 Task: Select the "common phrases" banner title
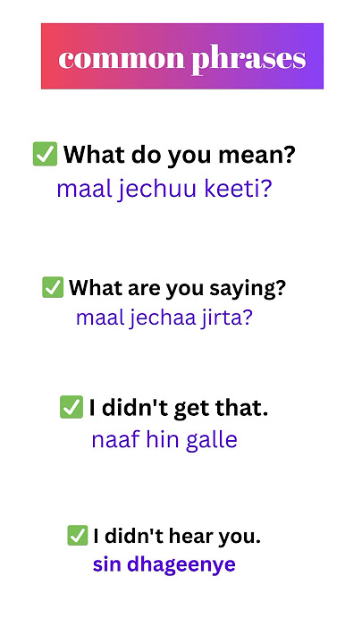click(x=182, y=59)
